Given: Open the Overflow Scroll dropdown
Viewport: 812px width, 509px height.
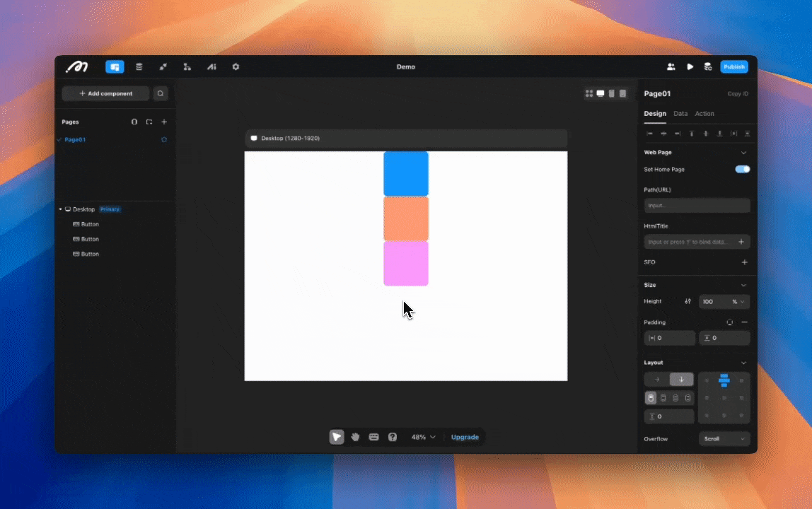Looking at the screenshot, I should click(x=724, y=439).
